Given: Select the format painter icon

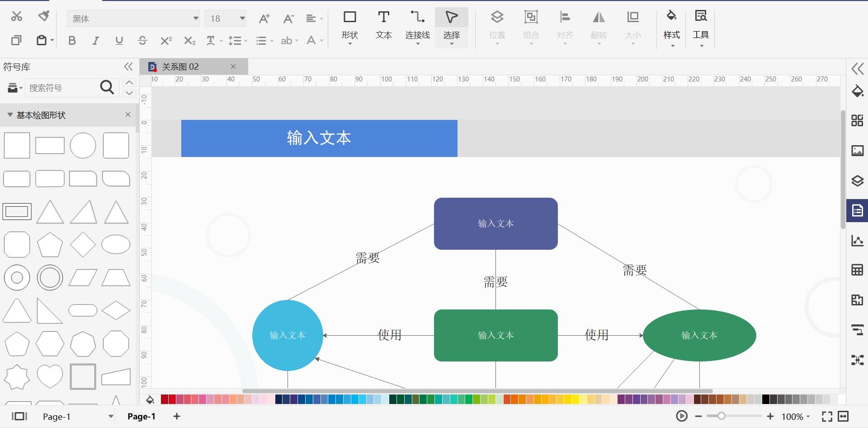Looking at the screenshot, I should click(43, 17).
